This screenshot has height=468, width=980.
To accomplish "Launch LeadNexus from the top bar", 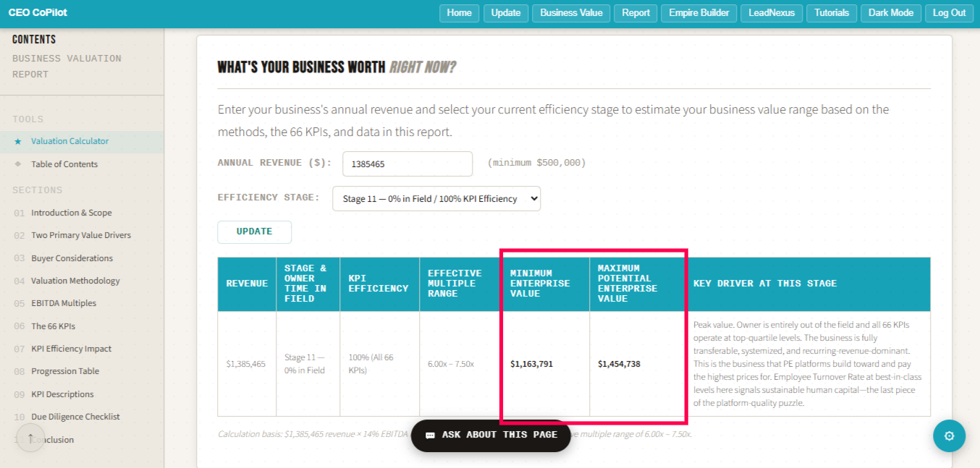I will 771,13.
